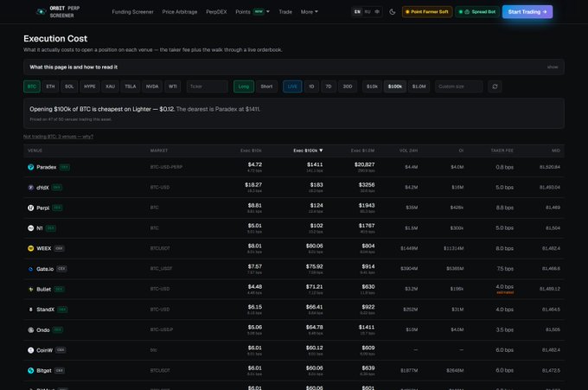The height and width of the screenshot is (390, 588).
Task: Click the refresh icon next to Custom size
Action: (x=495, y=86)
